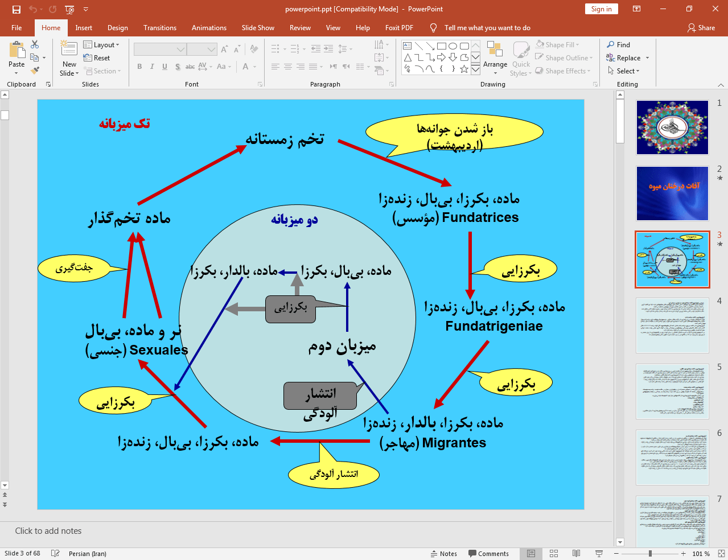The width and height of the screenshot is (728, 560).
Task: Toggle Bold formatting
Action: pos(139,67)
